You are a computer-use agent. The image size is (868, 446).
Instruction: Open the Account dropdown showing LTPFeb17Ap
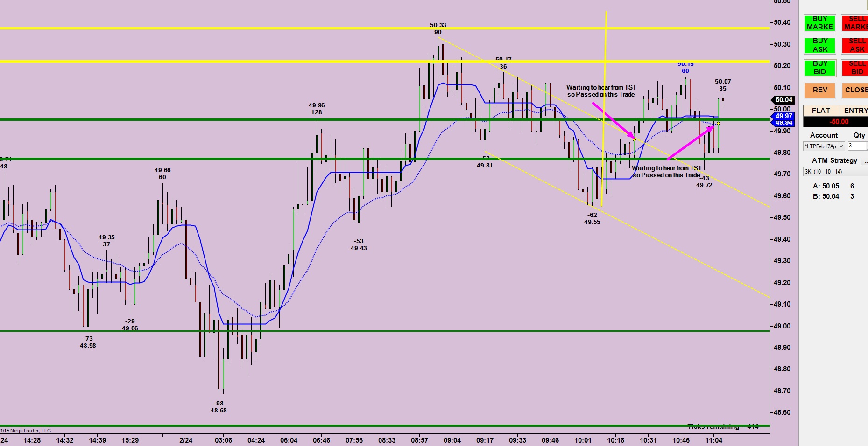click(x=824, y=146)
